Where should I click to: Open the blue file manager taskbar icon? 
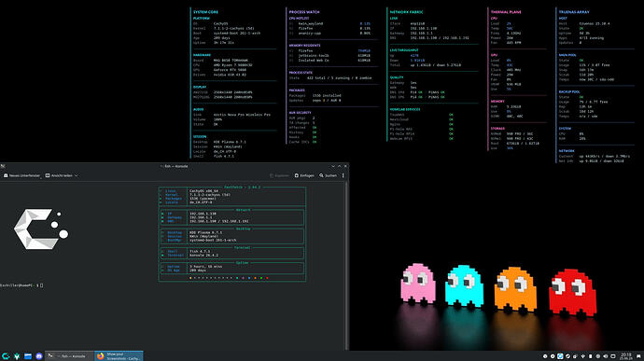click(28, 356)
